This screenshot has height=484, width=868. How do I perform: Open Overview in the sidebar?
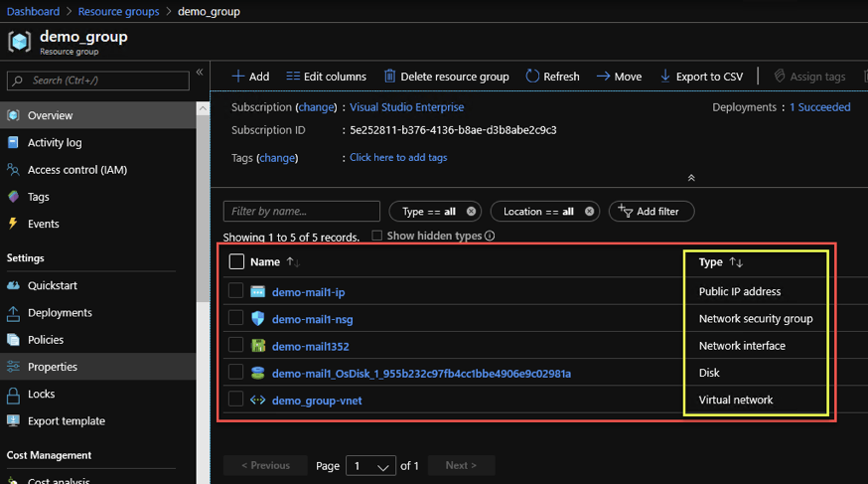[x=98, y=115]
